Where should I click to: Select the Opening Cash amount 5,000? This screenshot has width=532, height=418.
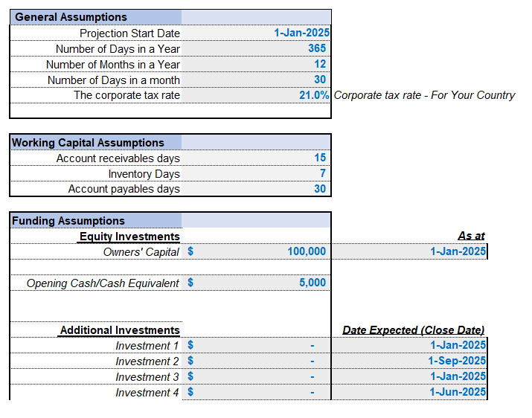click(313, 283)
